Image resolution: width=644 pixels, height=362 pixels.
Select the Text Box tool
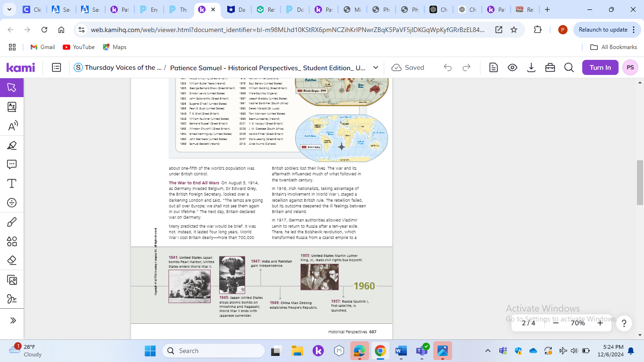tap(12, 183)
